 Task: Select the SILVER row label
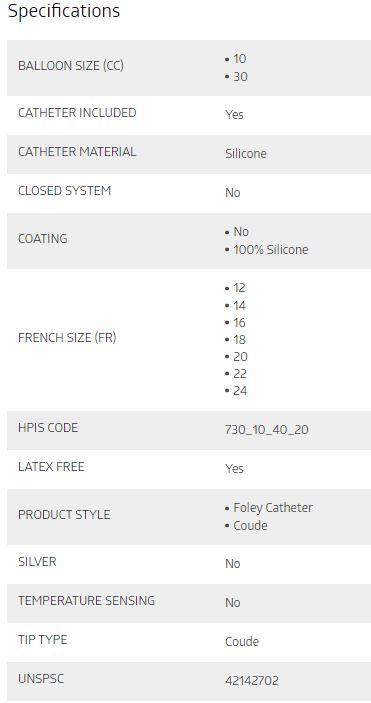coord(37,562)
